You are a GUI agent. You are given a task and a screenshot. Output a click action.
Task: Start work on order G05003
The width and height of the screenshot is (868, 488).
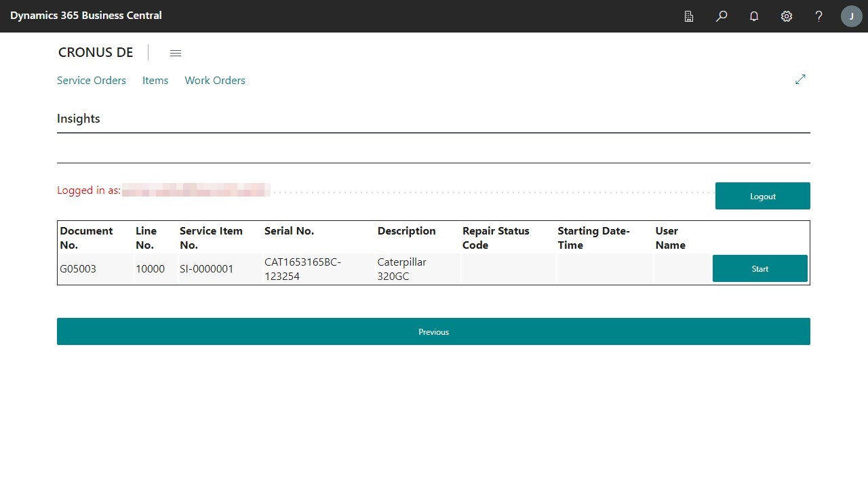point(759,268)
